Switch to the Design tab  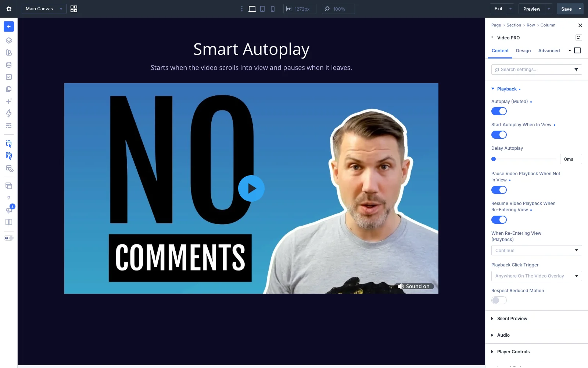pyautogui.click(x=523, y=51)
